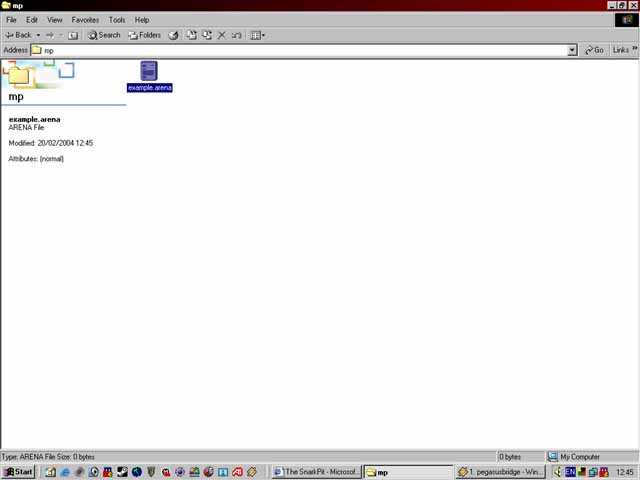640x480 pixels.
Task: Click inside the Address field
Action: (300, 50)
